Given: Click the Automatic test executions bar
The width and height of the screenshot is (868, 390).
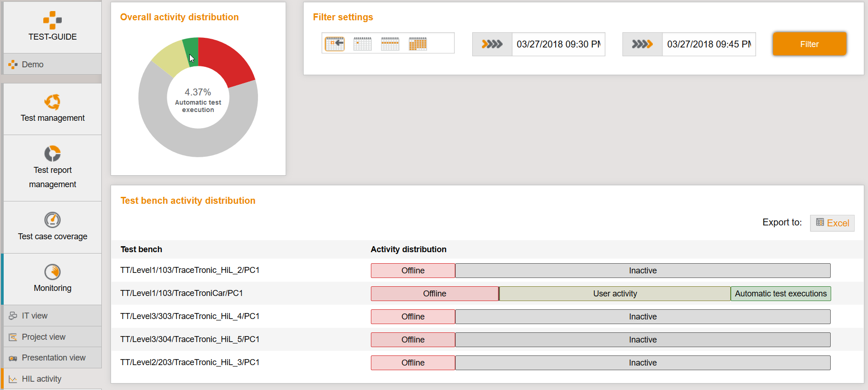Looking at the screenshot, I should coord(781,294).
